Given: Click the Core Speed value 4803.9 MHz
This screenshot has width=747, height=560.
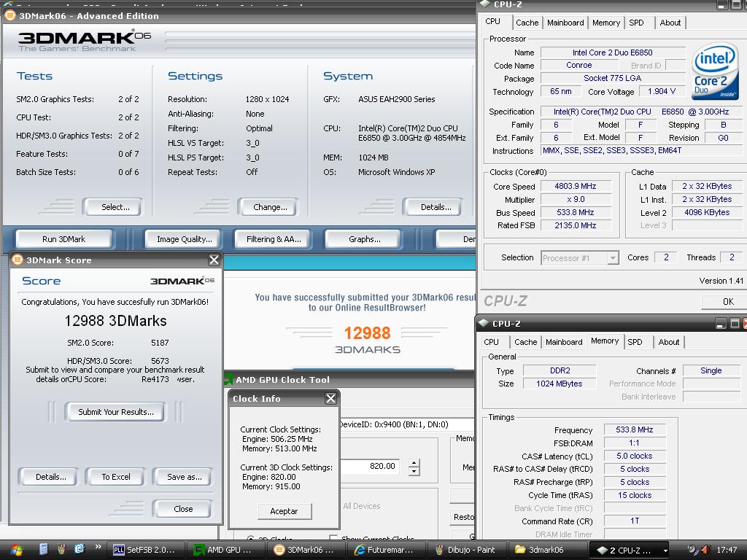Looking at the screenshot, I should tap(575, 186).
